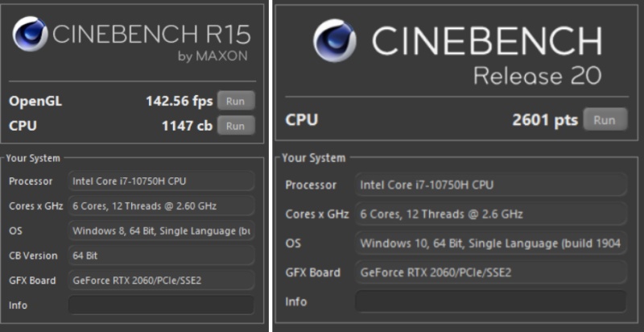
Task: Click the 'OS' label in Release 20
Action: tap(293, 243)
